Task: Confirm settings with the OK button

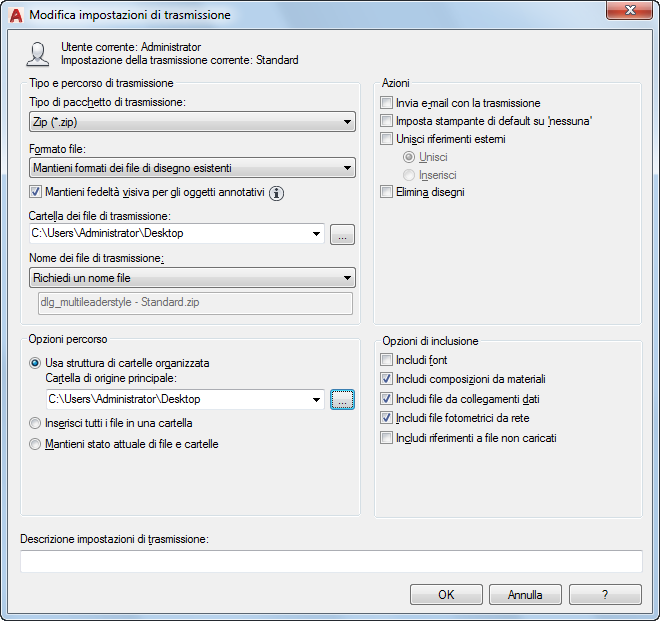Action: (446, 594)
